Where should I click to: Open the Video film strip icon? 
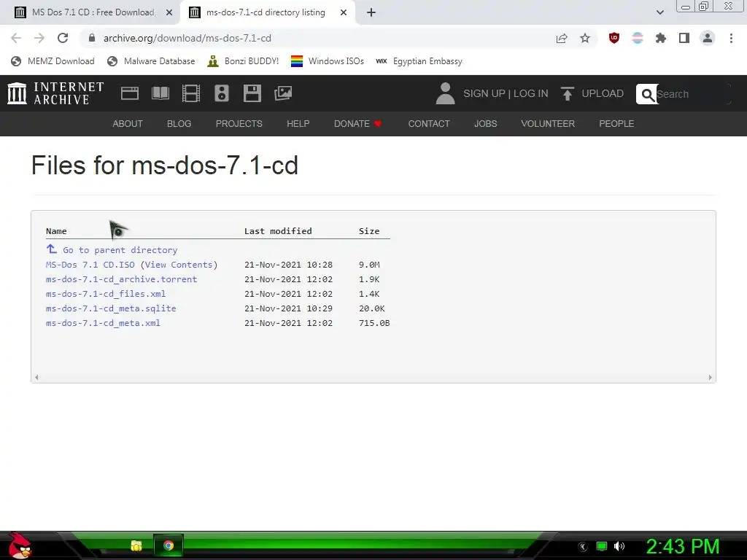coord(191,93)
